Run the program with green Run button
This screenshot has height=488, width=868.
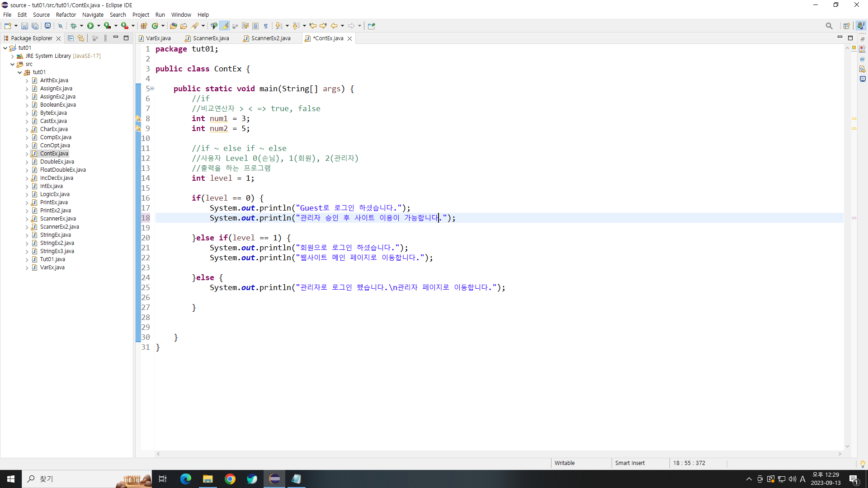[x=90, y=26]
